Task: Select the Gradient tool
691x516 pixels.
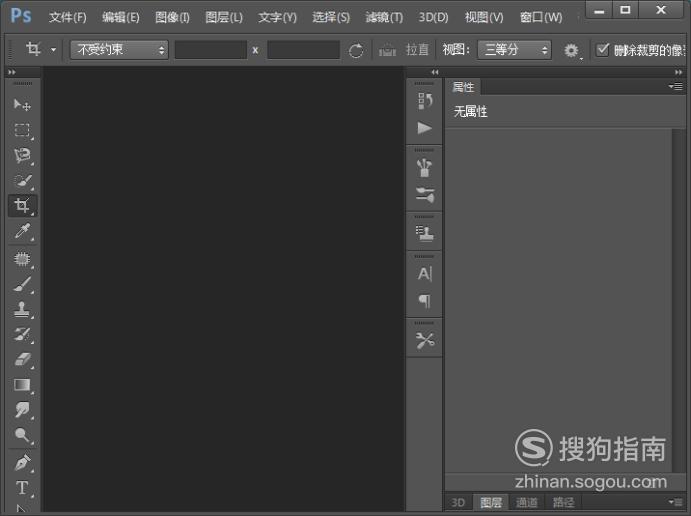Action: tap(22, 385)
